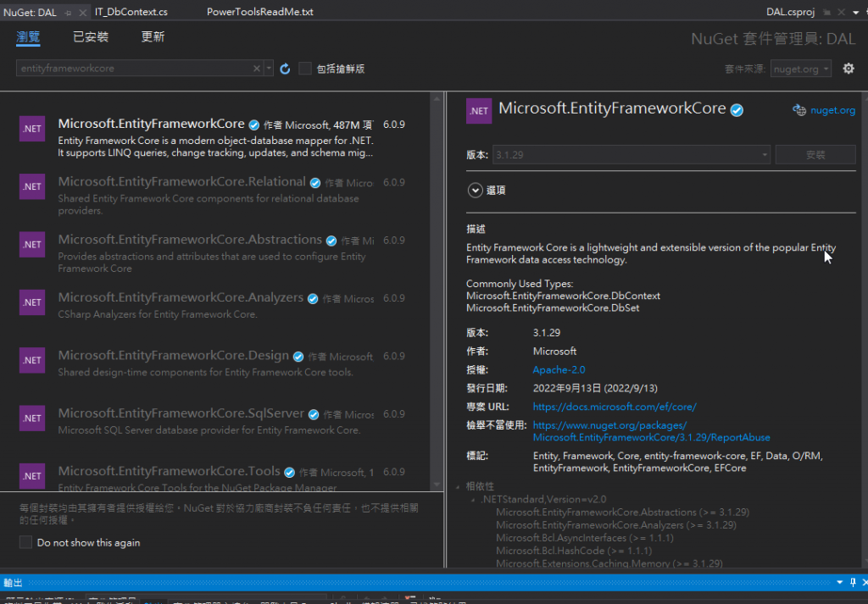Click the Tools package .NET icon
868x604 pixels.
click(32, 476)
